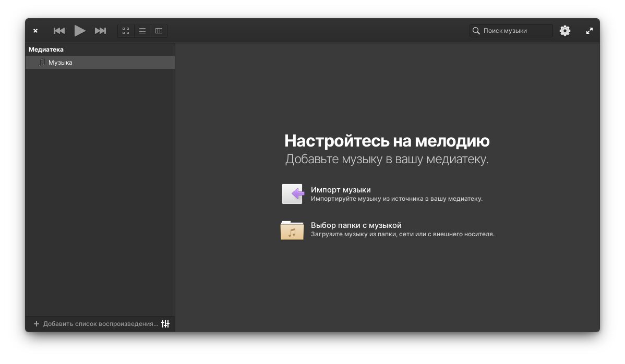Click Добавить список воспроизведения text
The height and width of the screenshot is (364, 625).
coord(100,324)
